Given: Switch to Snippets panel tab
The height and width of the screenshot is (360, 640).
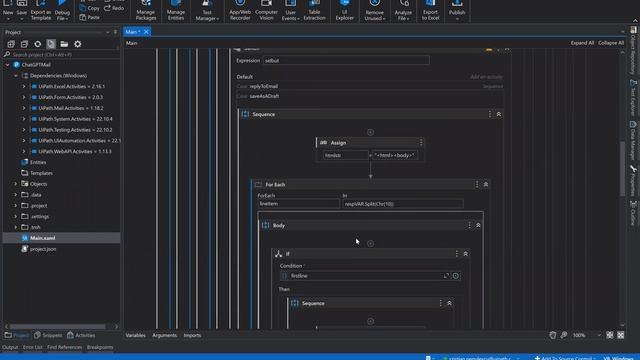Looking at the screenshot, I should coord(48,335).
